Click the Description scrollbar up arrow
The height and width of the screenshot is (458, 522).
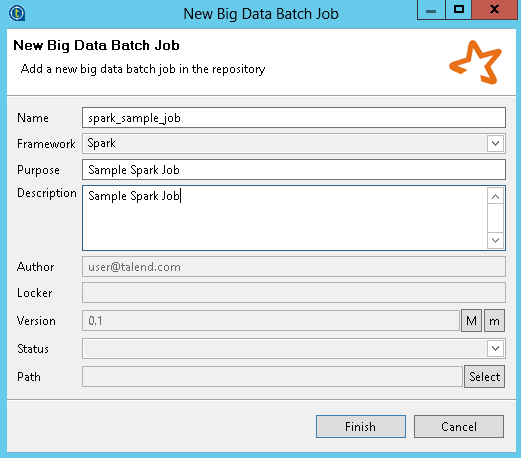click(495, 196)
